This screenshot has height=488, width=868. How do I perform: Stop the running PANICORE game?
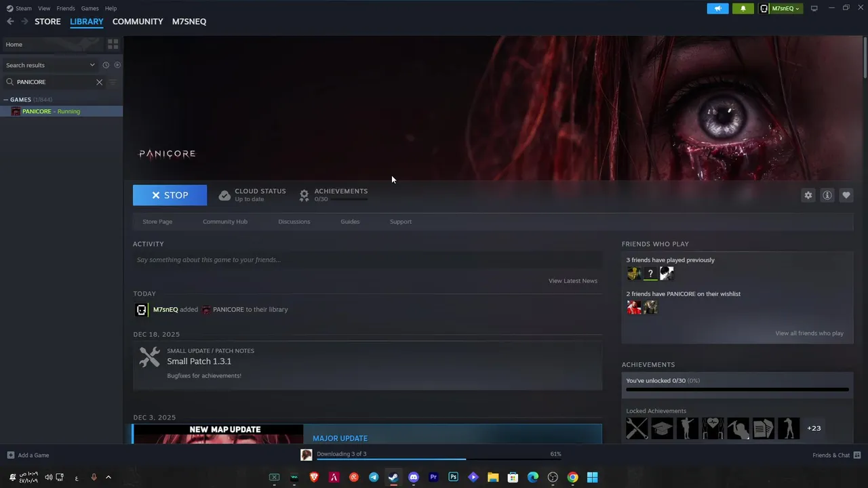point(170,195)
